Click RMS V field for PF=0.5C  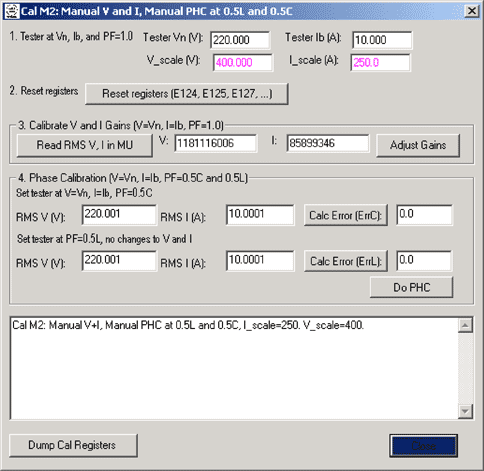tap(119, 215)
